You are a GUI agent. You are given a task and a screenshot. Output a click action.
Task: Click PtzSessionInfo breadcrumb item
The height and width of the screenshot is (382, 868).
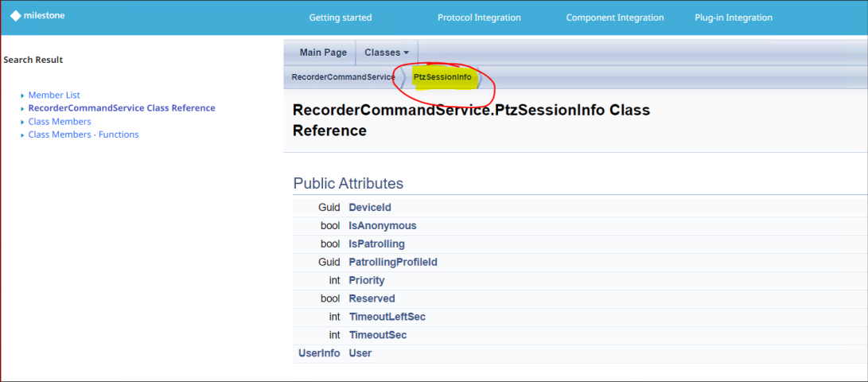point(442,77)
